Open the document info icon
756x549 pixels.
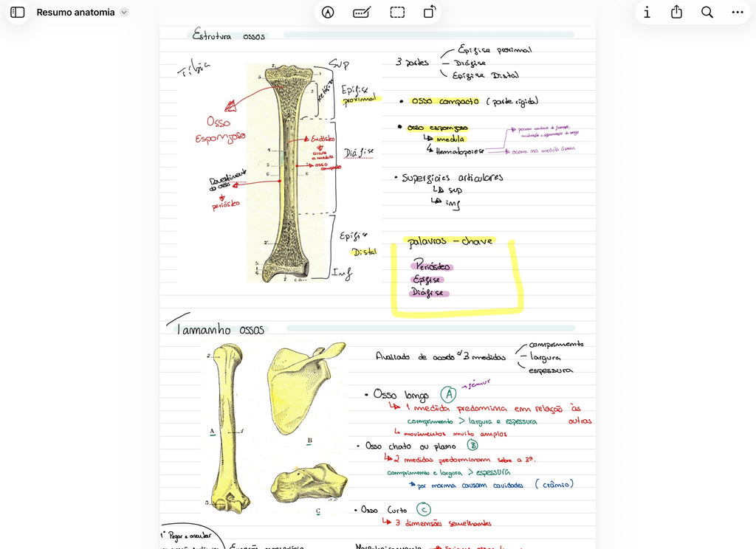pyautogui.click(x=647, y=13)
